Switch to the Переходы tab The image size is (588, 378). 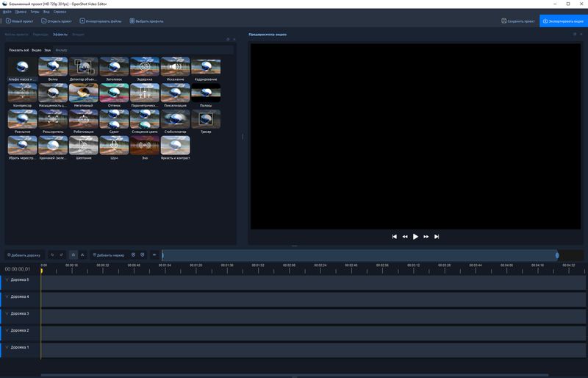(40, 35)
